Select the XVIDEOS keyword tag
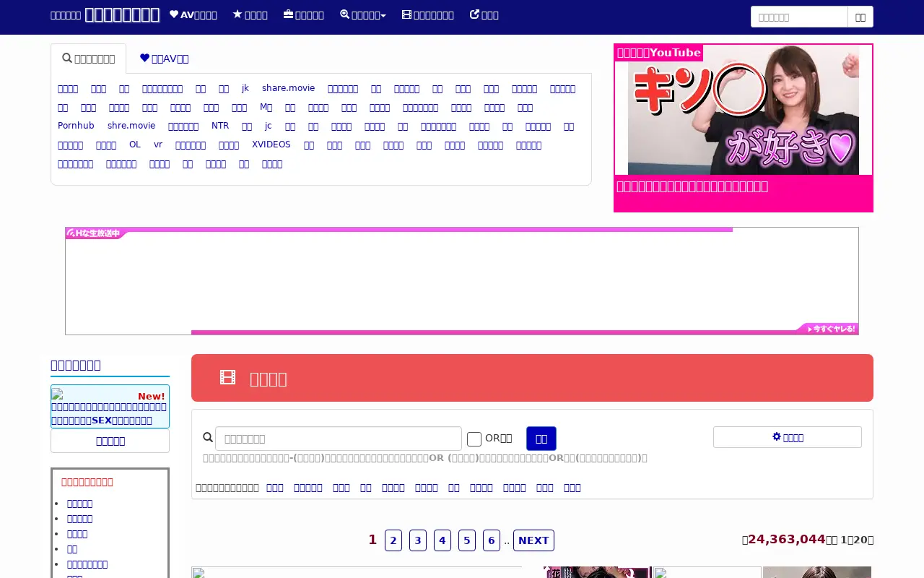Image resolution: width=924 pixels, height=578 pixels. pos(271,144)
